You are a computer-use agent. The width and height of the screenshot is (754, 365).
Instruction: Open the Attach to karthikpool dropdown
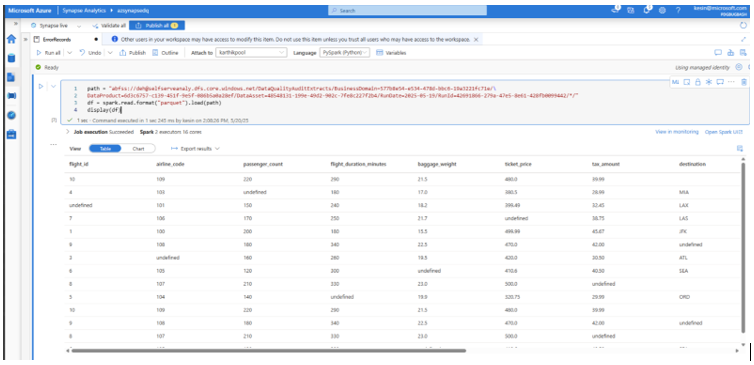coord(251,53)
